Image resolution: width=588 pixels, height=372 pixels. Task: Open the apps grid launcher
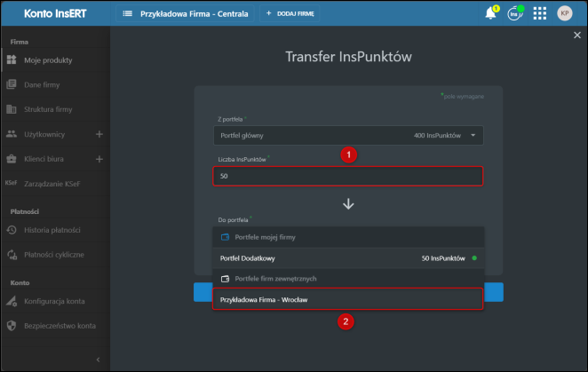coord(540,13)
